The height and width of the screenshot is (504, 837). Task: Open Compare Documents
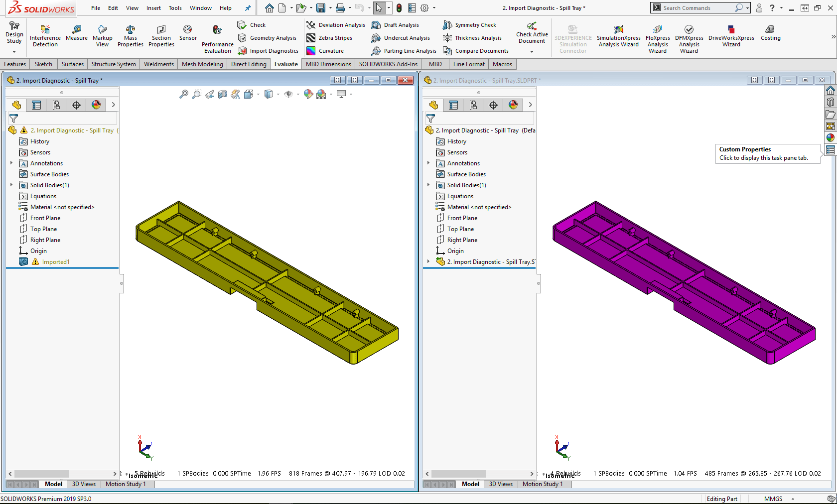476,51
